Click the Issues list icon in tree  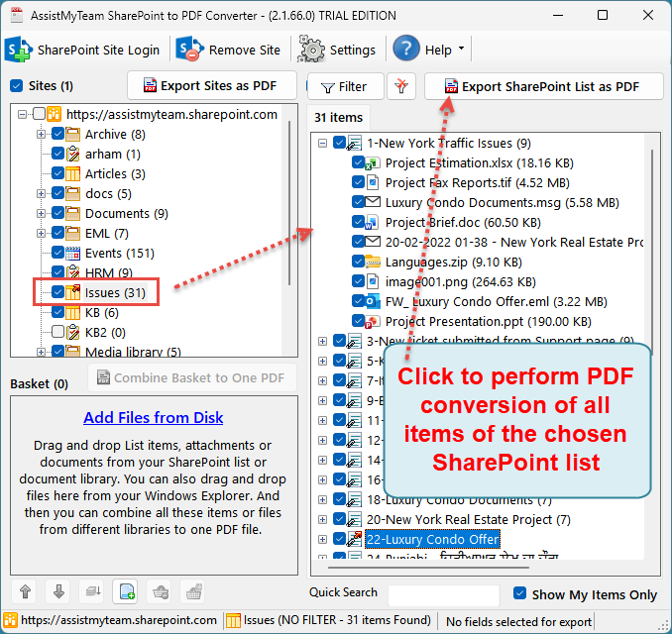73,292
